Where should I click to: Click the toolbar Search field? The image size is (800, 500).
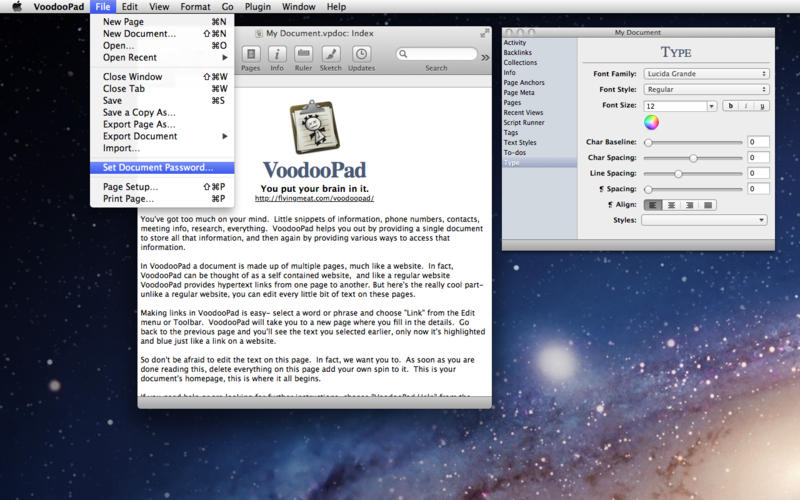(x=436, y=54)
